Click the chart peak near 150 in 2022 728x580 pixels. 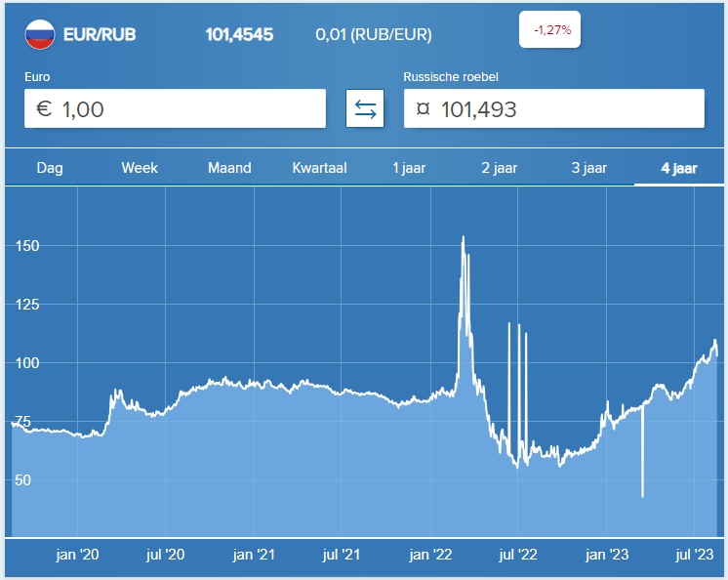tap(463, 237)
